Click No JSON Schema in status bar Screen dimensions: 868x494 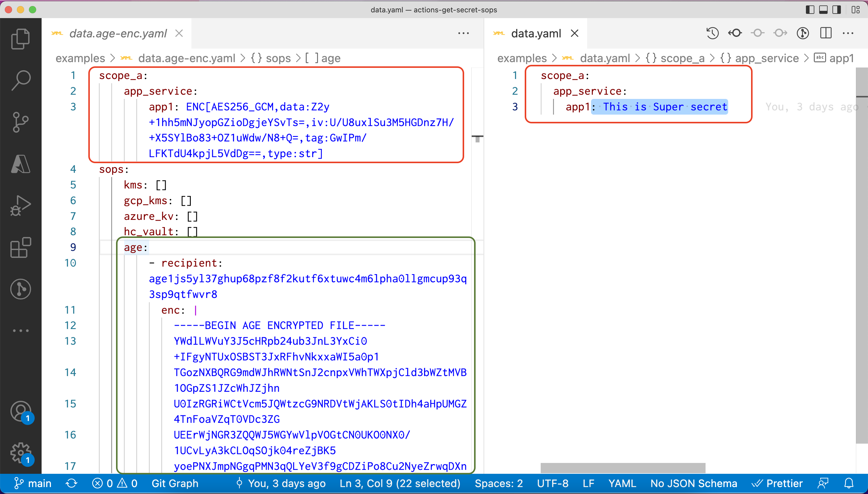(693, 483)
